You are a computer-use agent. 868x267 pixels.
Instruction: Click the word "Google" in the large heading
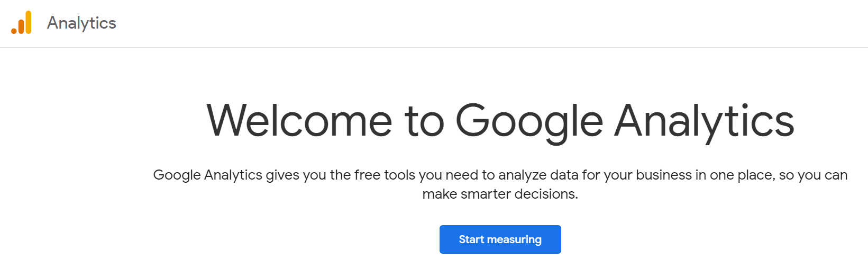[x=528, y=121]
